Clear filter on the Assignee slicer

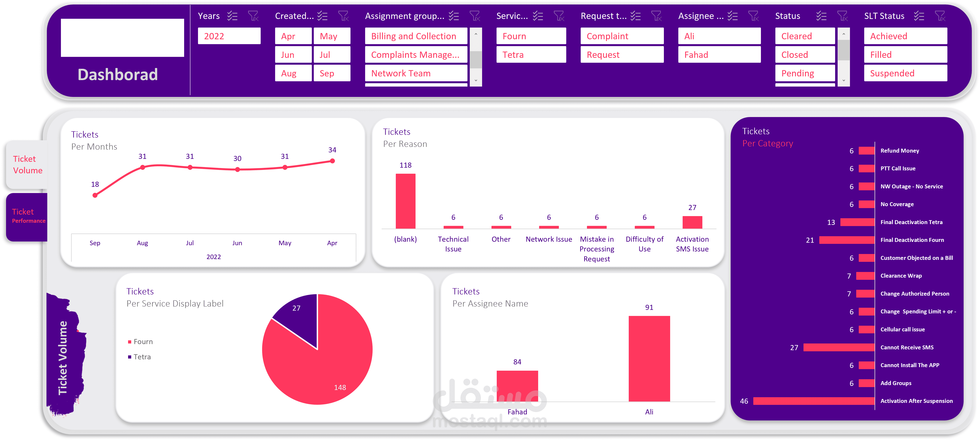coord(753,16)
